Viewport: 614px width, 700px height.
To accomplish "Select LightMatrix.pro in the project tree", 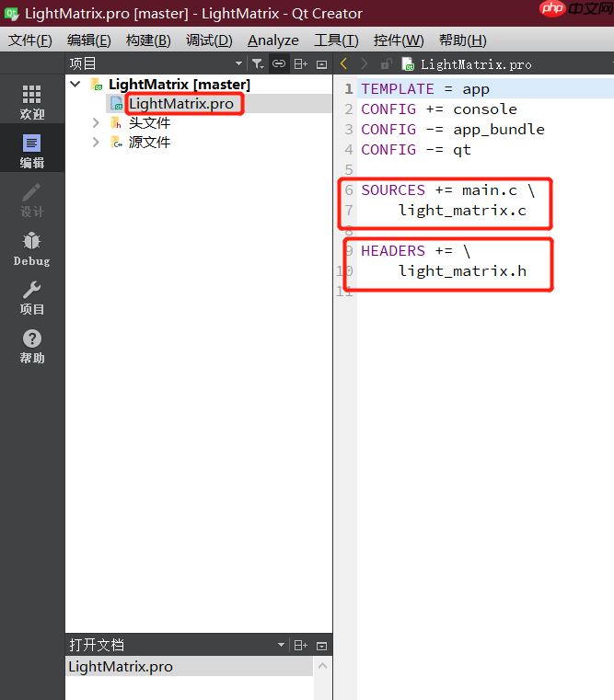I will click(181, 104).
